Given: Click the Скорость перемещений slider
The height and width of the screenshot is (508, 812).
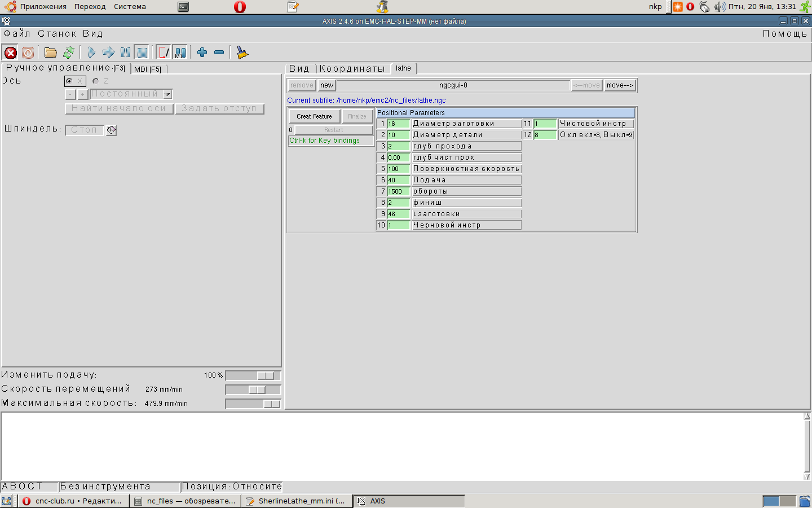Looking at the screenshot, I should tap(253, 389).
